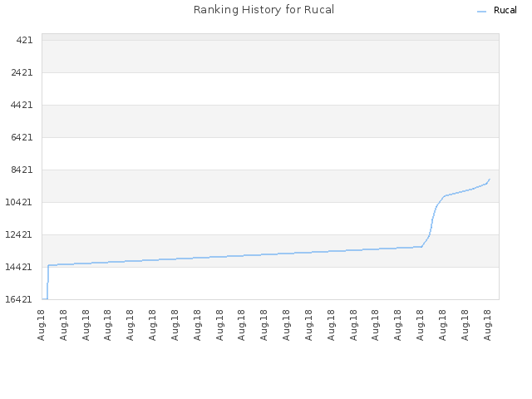Click the 2421 y-axis label
This screenshot has width=532, height=399.
pyautogui.click(x=22, y=72)
